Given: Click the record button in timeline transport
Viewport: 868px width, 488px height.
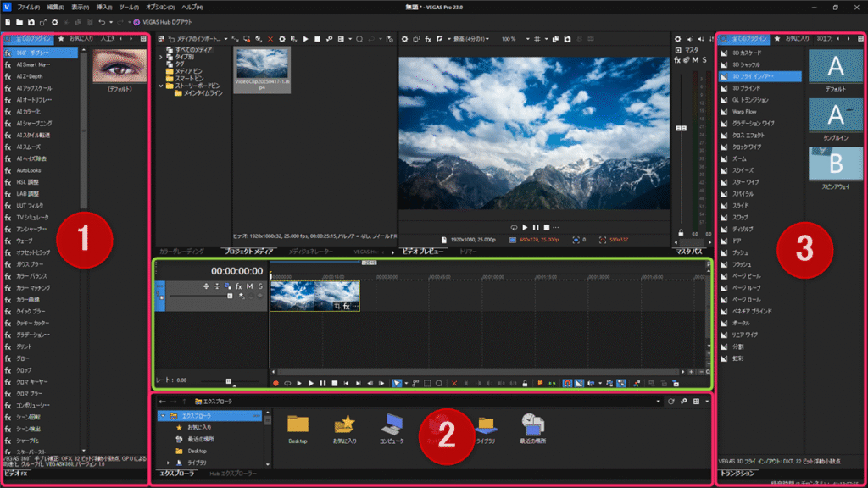Looking at the screenshot, I should point(275,383).
